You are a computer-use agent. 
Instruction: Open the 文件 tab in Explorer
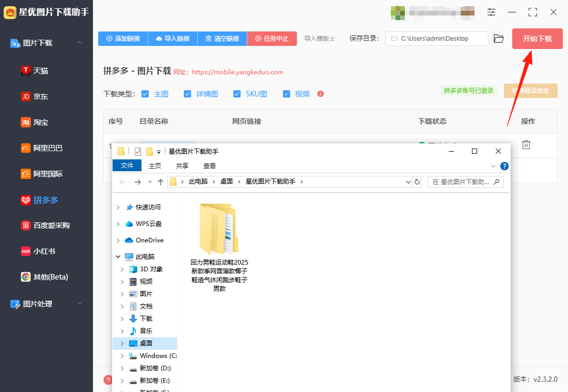coord(127,166)
